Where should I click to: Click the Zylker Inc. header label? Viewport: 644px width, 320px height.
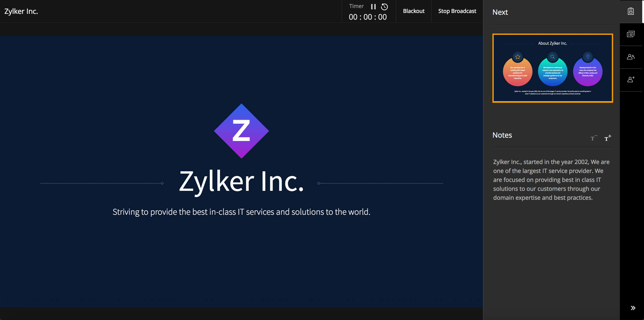pos(21,11)
